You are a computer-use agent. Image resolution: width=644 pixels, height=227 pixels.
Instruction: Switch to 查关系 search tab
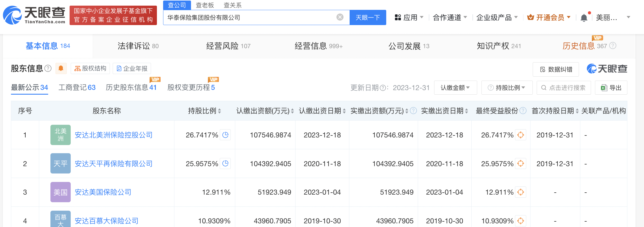(232, 5)
